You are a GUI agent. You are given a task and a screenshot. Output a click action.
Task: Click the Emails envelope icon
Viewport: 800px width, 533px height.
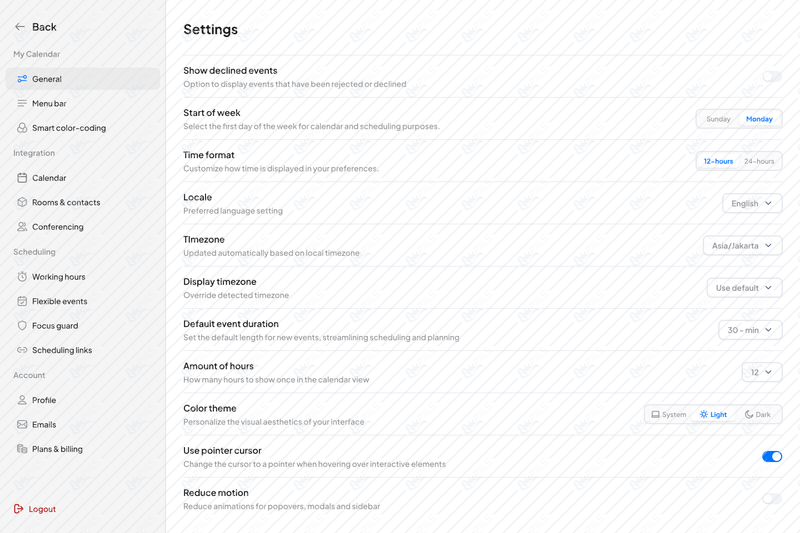tap(22, 425)
